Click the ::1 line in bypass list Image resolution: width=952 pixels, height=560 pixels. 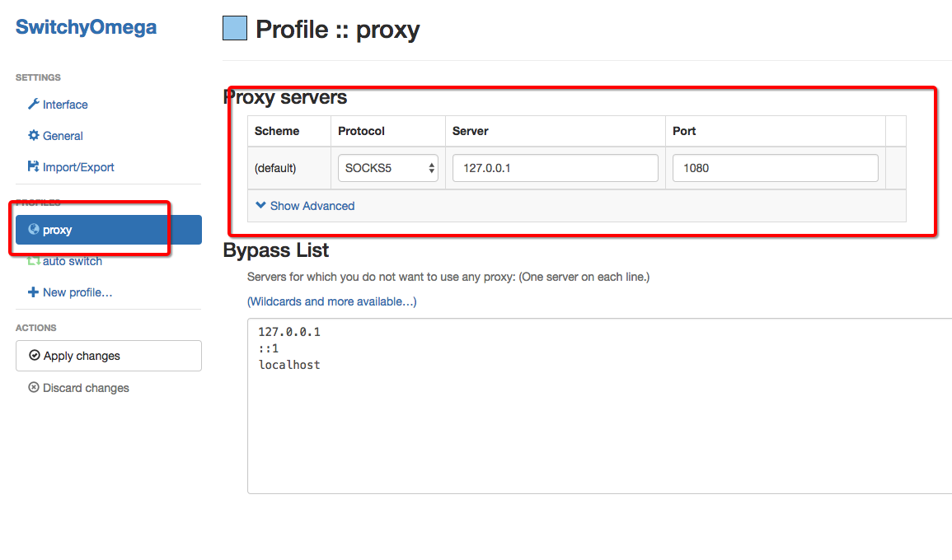click(x=269, y=348)
